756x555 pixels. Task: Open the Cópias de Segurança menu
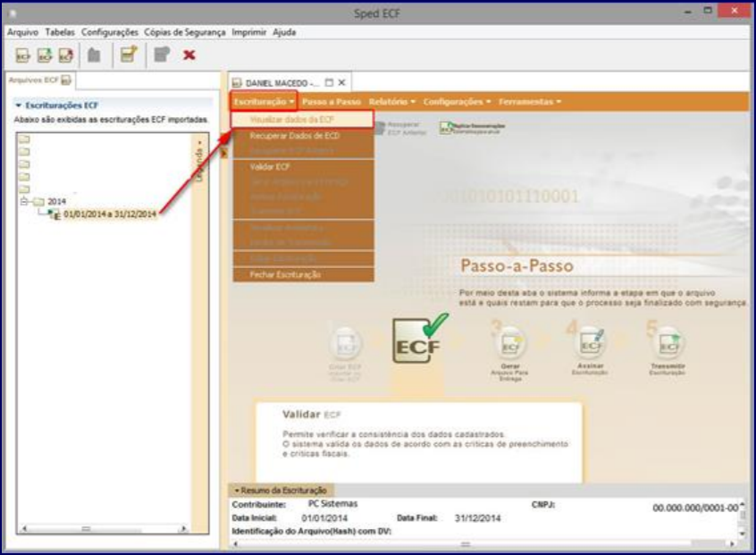click(185, 32)
